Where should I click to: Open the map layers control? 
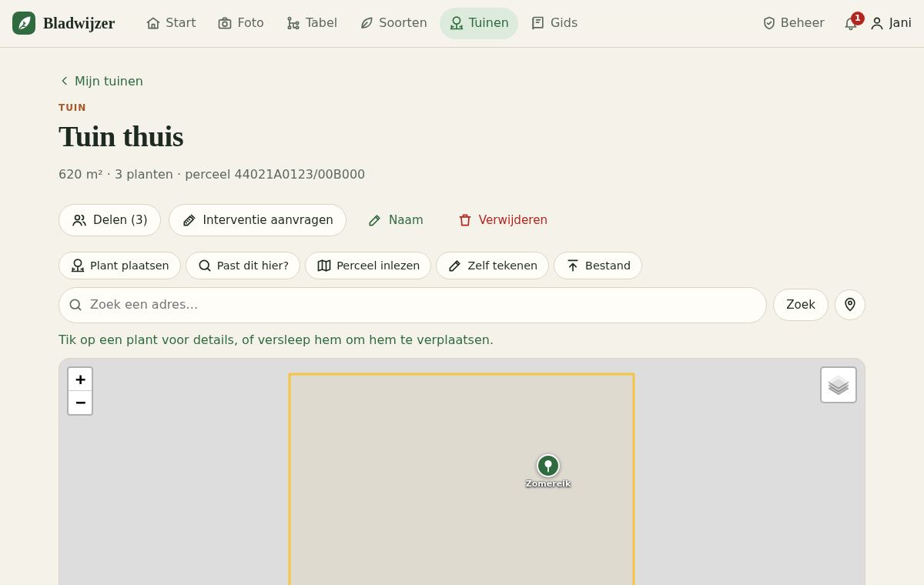pyautogui.click(x=839, y=385)
